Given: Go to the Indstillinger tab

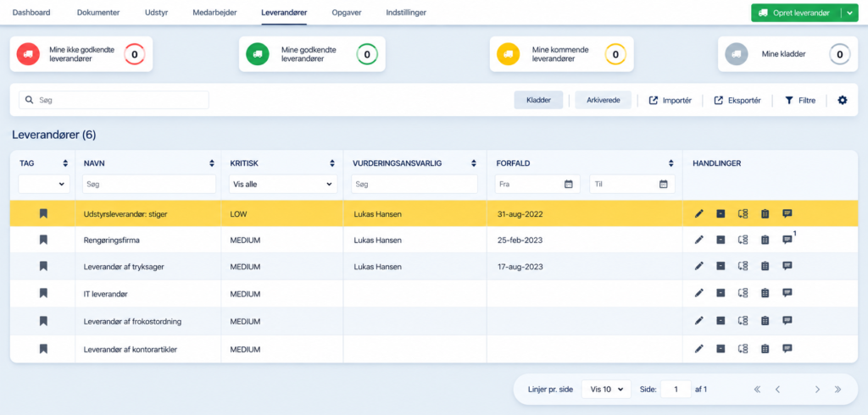Looking at the screenshot, I should [x=406, y=12].
